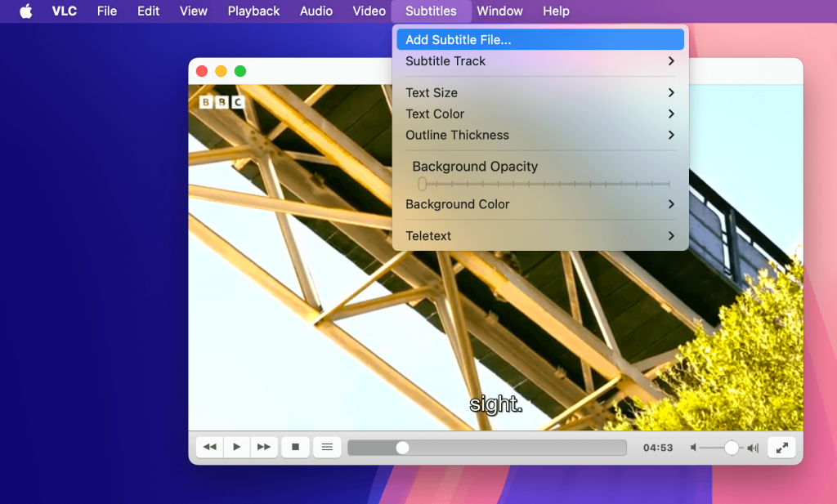Click the volume slider knob
Viewport: 837px width, 504px height.
tap(732, 448)
